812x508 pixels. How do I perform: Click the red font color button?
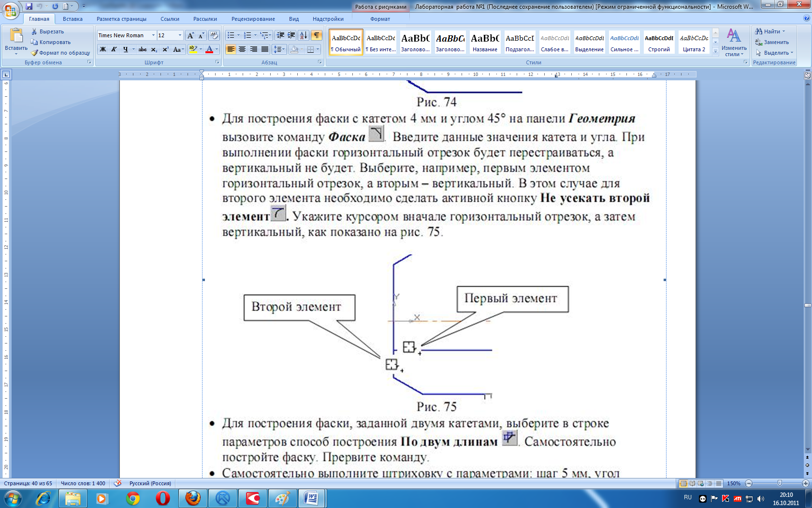tap(209, 49)
